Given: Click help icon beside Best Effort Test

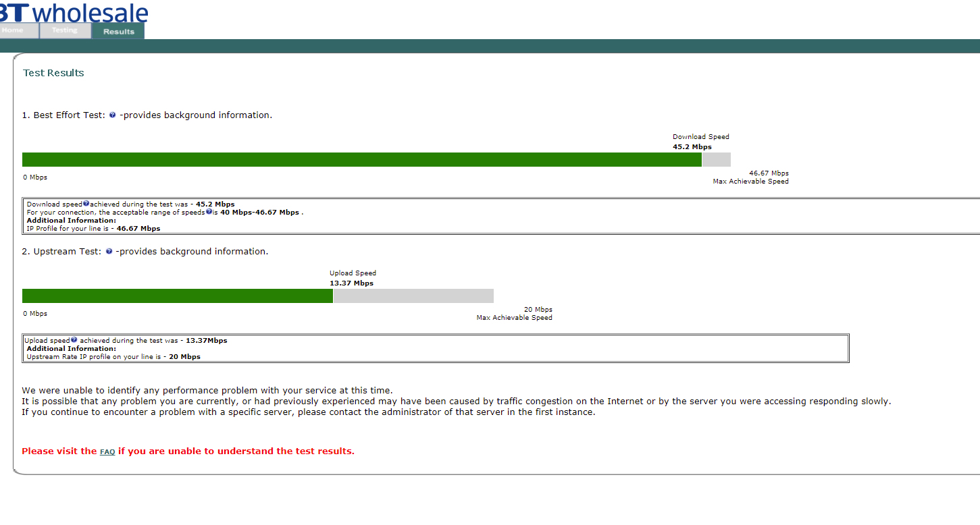Looking at the screenshot, I should pos(112,115).
